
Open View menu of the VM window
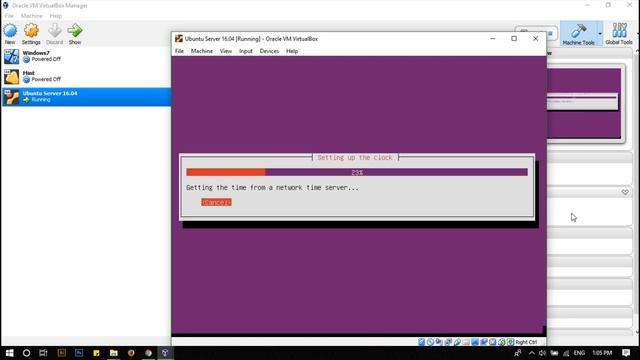(x=226, y=51)
